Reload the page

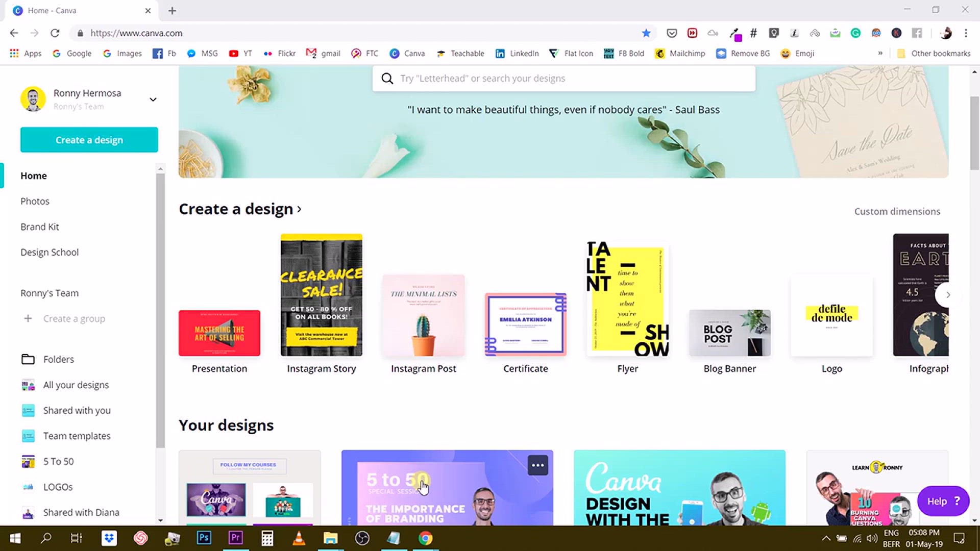(55, 33)
